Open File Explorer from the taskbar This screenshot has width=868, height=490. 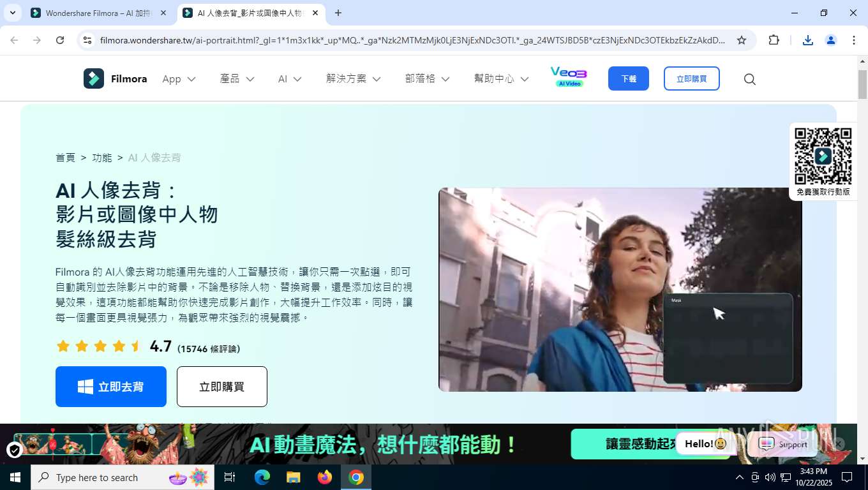293,477
